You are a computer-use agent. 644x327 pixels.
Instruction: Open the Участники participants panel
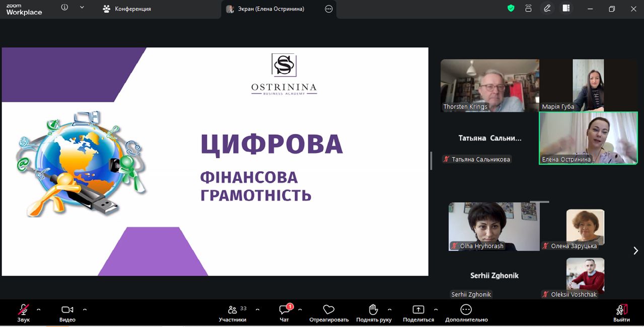(x=232, y=312)
